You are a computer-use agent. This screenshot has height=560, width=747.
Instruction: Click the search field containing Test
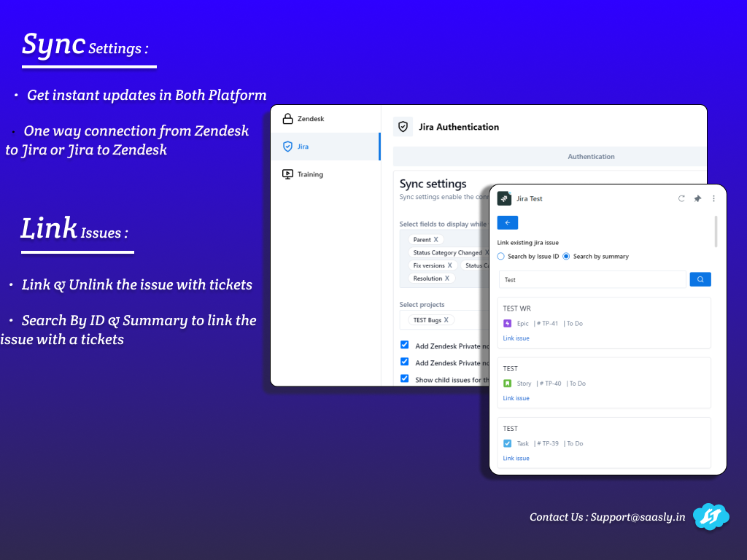(x=592, y=279)
